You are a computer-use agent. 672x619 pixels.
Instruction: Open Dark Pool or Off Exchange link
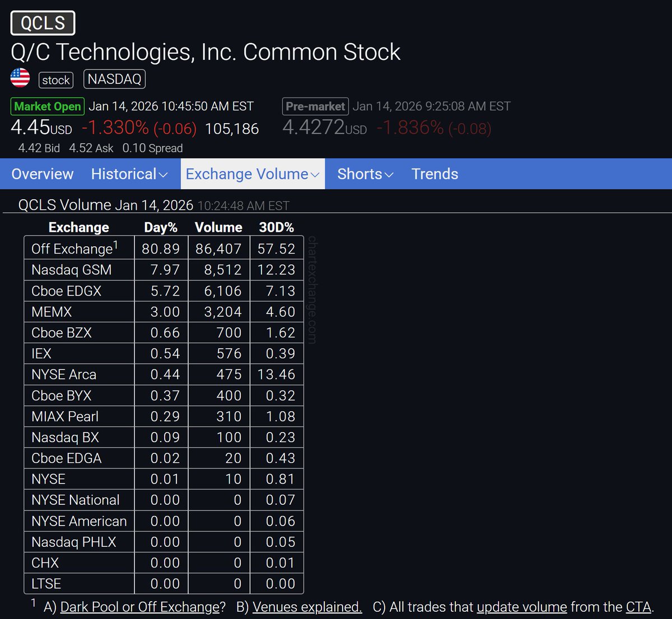(x=140, y=607)
